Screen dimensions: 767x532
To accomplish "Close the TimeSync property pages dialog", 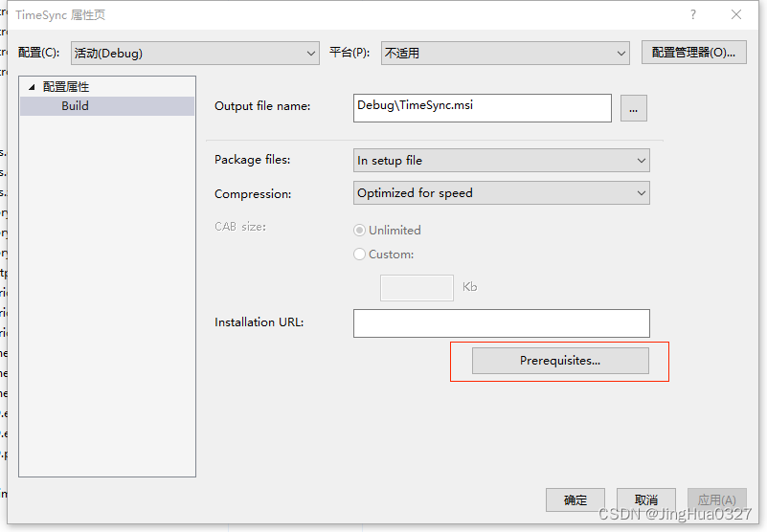I will click(735, 15).
